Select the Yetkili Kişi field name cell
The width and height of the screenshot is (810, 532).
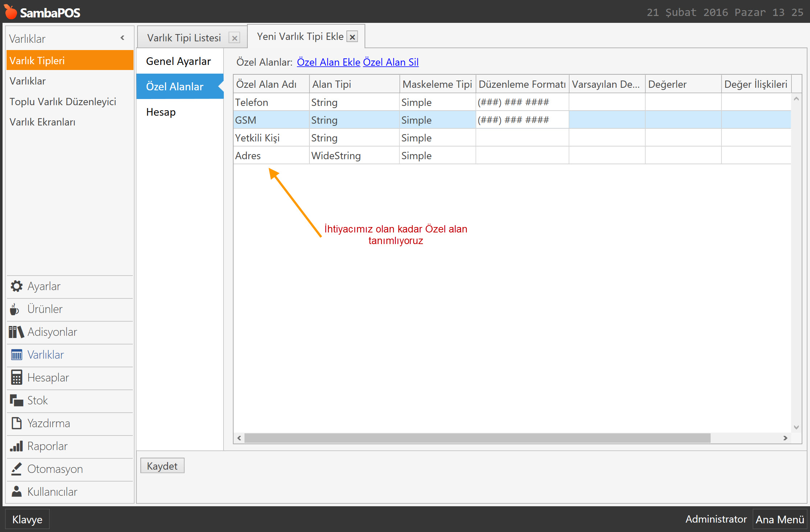point(271,138)
